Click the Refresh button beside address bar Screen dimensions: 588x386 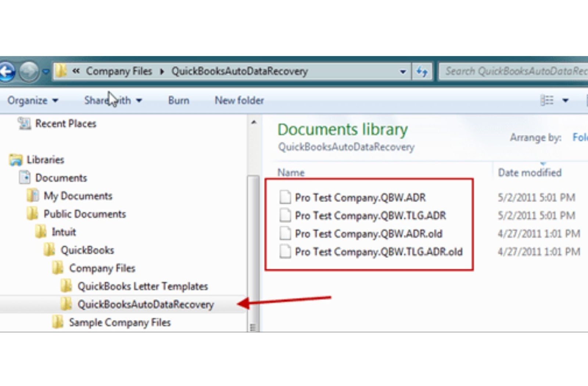(422, 71)
